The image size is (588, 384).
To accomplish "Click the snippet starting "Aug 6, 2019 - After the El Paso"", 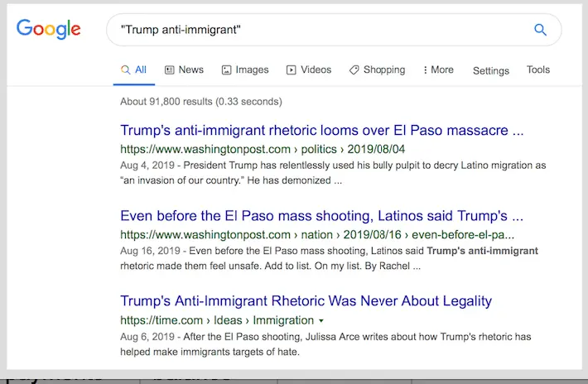I will click(x=325, y=344).
